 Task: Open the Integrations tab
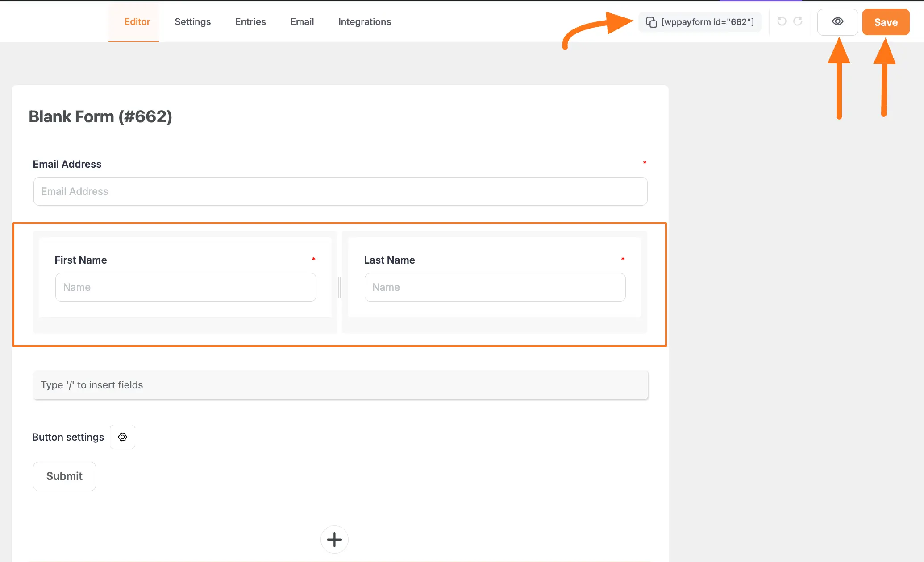[x=364, y=22]
